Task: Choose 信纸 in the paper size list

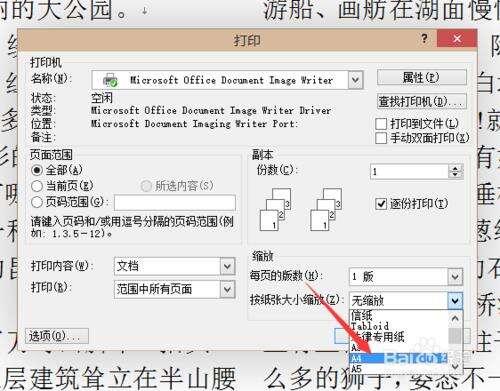Action: [398, 315]
